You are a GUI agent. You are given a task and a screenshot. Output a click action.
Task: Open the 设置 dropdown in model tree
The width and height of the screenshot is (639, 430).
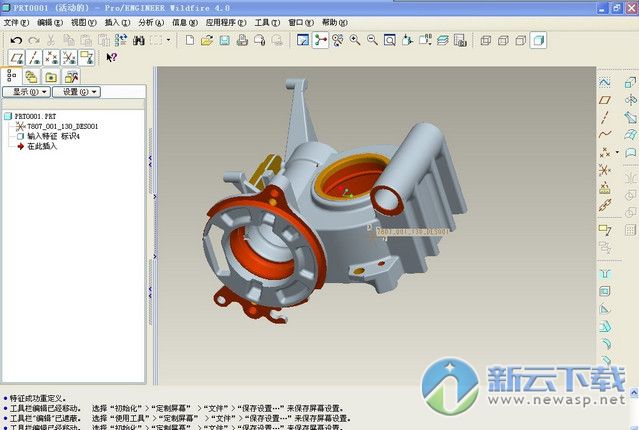[76, 92]
